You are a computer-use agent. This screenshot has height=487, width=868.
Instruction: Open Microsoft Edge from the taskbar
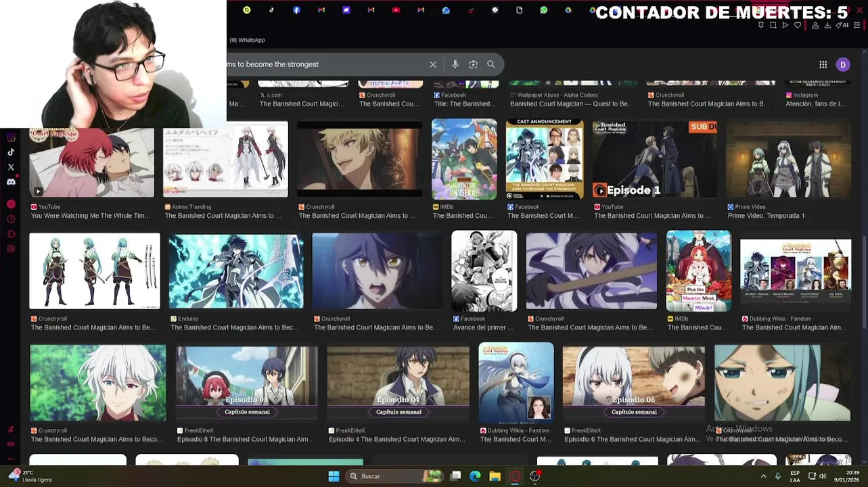476,476
